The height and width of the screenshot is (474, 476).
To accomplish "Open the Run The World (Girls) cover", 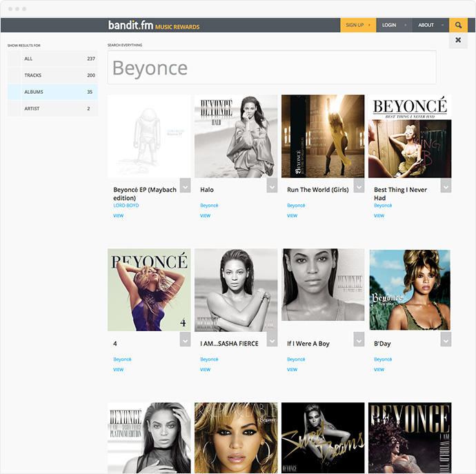I will click(x=323, y=137).
